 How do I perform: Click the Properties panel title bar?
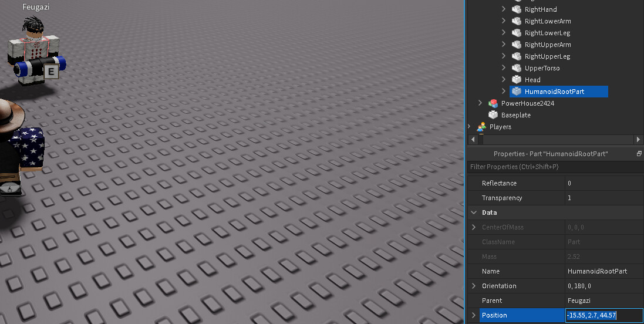coord(550,154)
